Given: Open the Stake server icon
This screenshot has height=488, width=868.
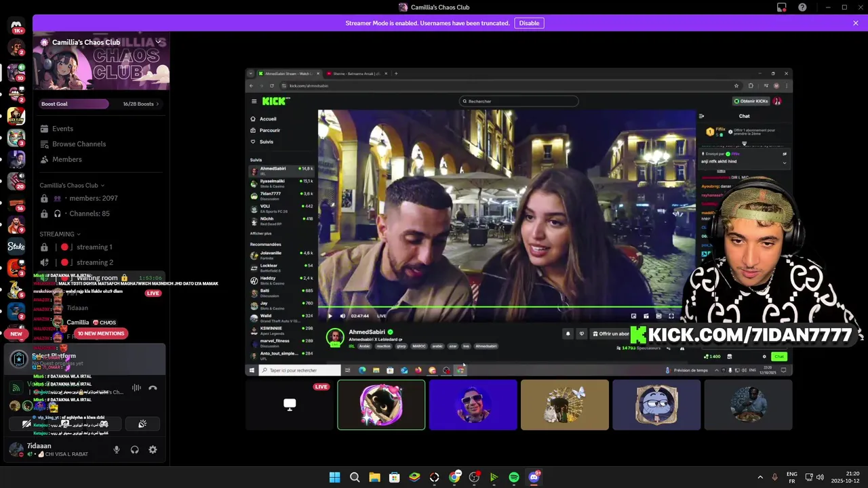Looking at the screenshot, I should click(x=16, y=247).
